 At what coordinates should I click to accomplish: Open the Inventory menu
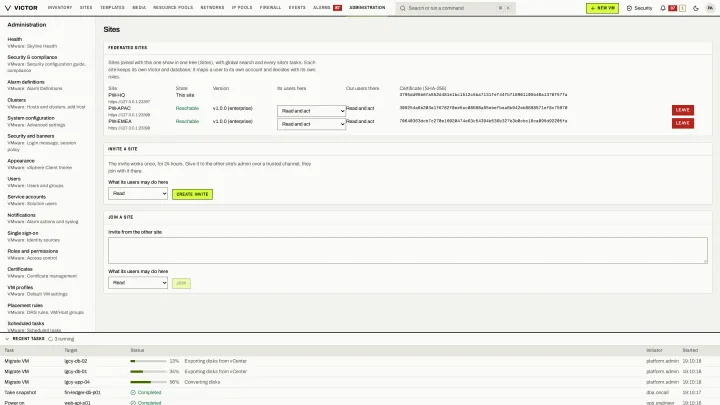60,8
